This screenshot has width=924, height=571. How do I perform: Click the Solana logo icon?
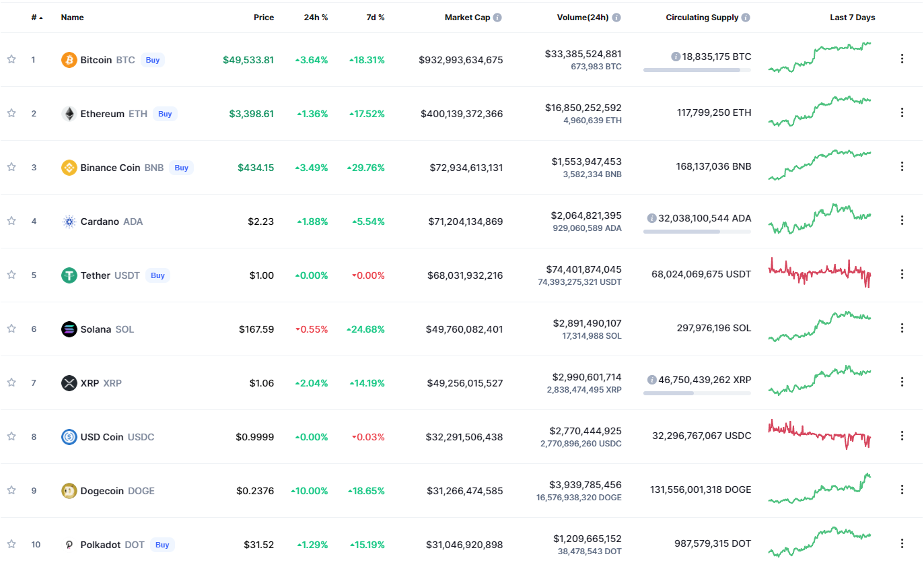69,329
